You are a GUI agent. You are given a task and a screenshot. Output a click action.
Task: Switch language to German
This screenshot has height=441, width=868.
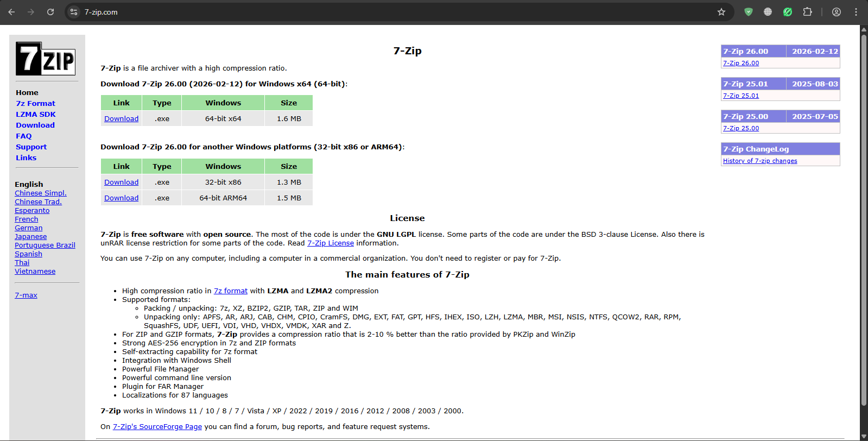tap(29, 228)
